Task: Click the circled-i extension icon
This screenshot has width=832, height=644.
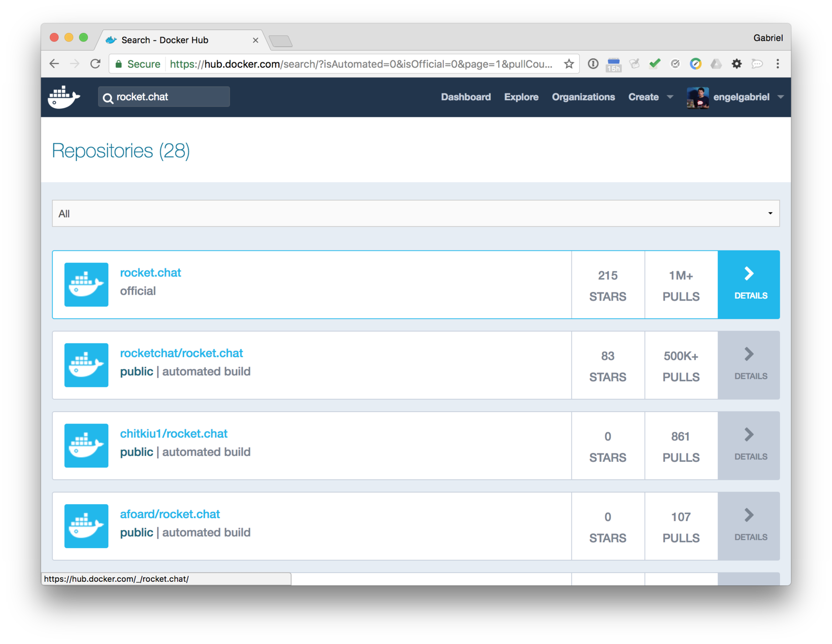Action: click(593, 64)
